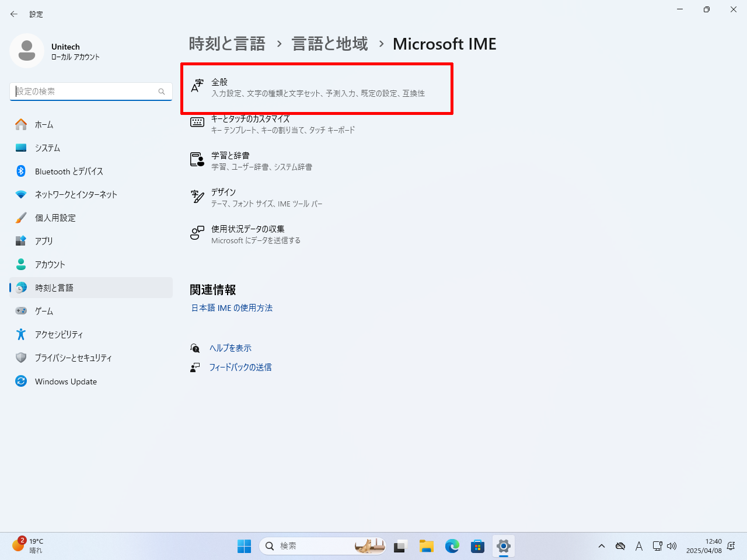Click the Task View icon on taskbar
This screenshot has height=560, width=747.
coord(400,546)
